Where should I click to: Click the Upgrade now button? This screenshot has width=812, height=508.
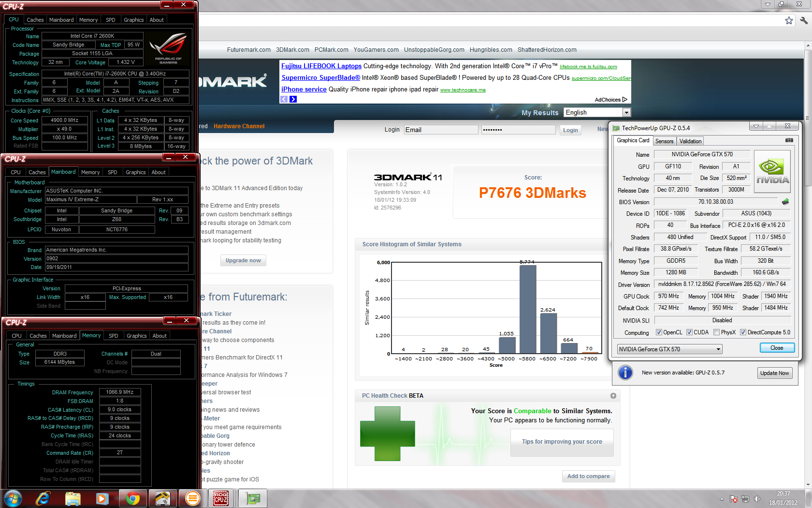pyautogui.click(x=243, y=260)
